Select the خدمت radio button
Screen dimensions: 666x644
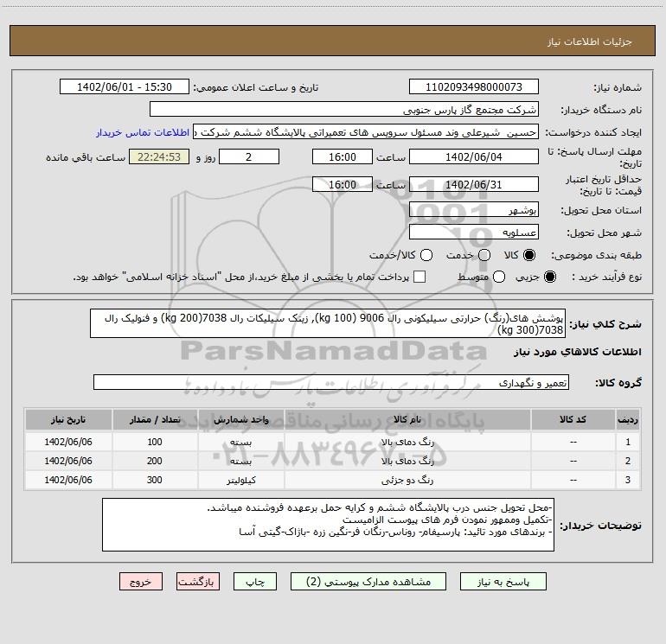coord(484,255)
